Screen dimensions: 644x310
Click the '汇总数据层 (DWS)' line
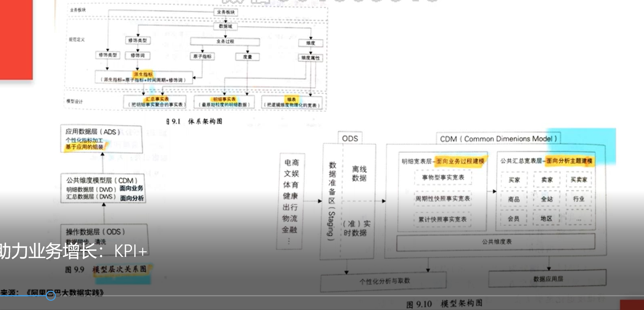click(x=91, y=197)
